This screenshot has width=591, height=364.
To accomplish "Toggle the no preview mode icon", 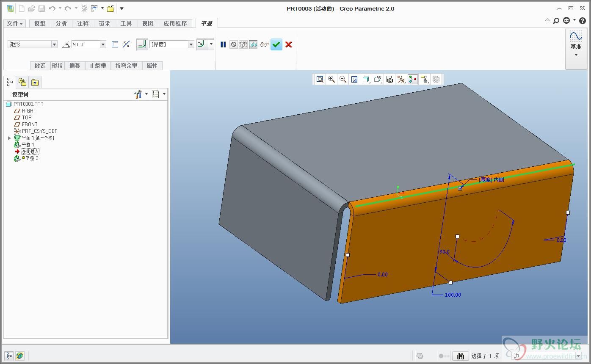I will [234, 44].
